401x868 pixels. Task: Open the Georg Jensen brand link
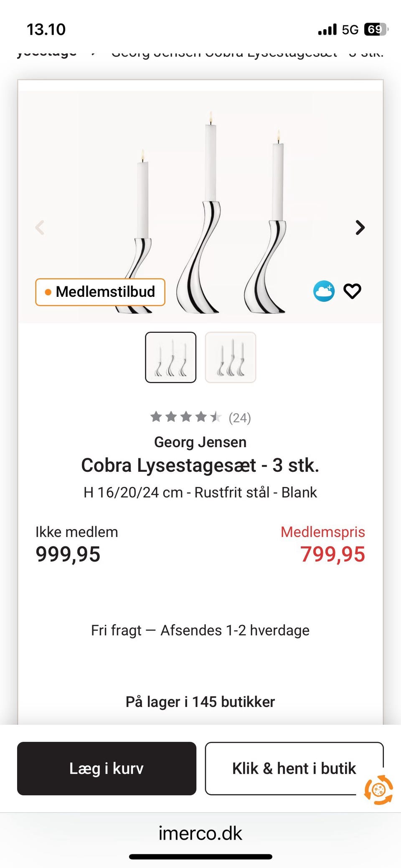click(x=200, y=442)
